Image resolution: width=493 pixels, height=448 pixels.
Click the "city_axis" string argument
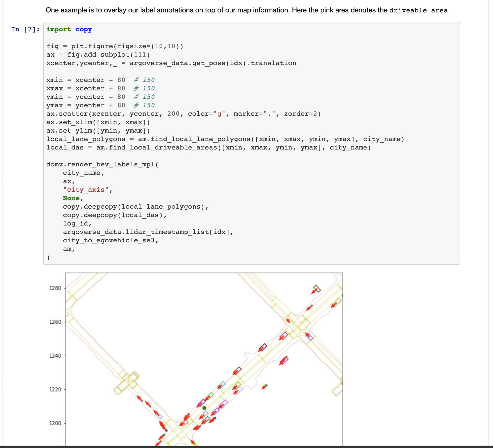coord(86,190)
